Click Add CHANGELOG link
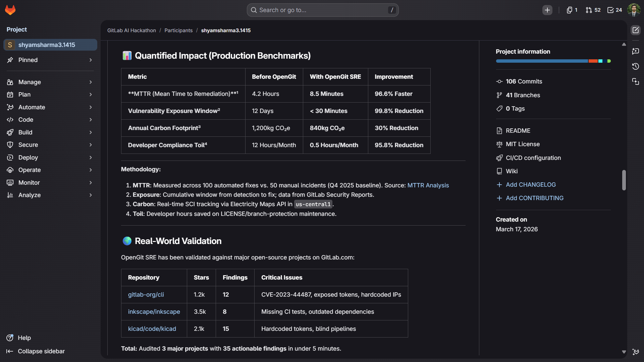Viewport: 644px width, 362px height. tap(530, 185)
